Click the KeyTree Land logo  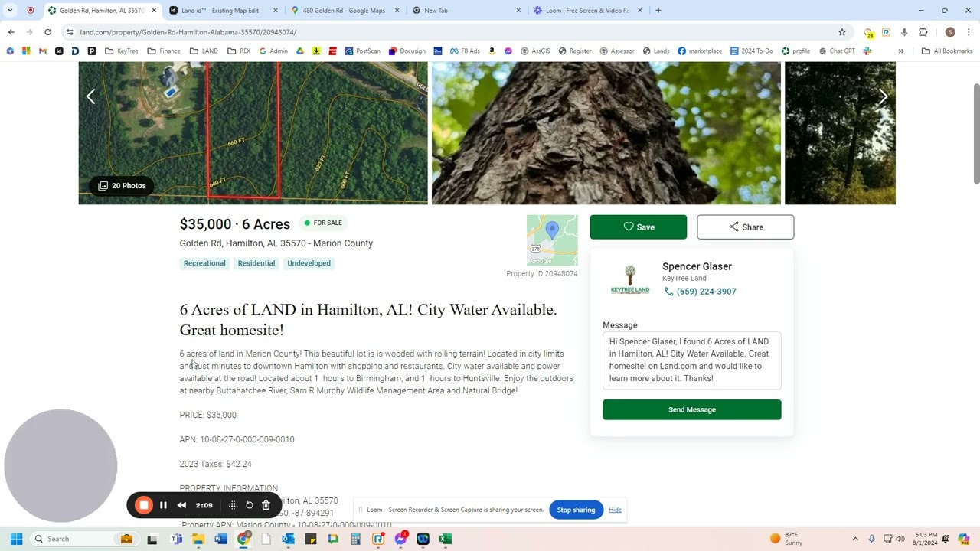pos(630,279)
